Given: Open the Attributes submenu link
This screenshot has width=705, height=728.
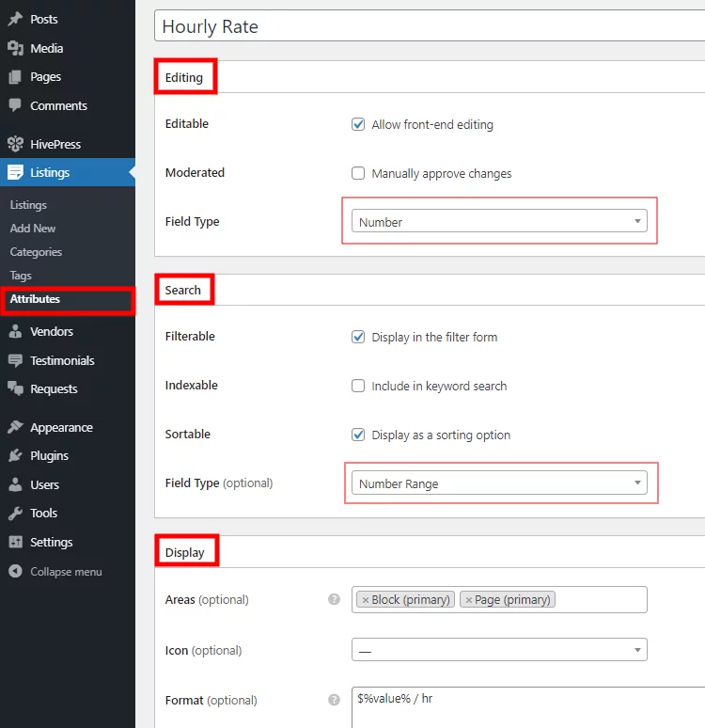Looking at the screenshot, I should (x=35, y=299).
